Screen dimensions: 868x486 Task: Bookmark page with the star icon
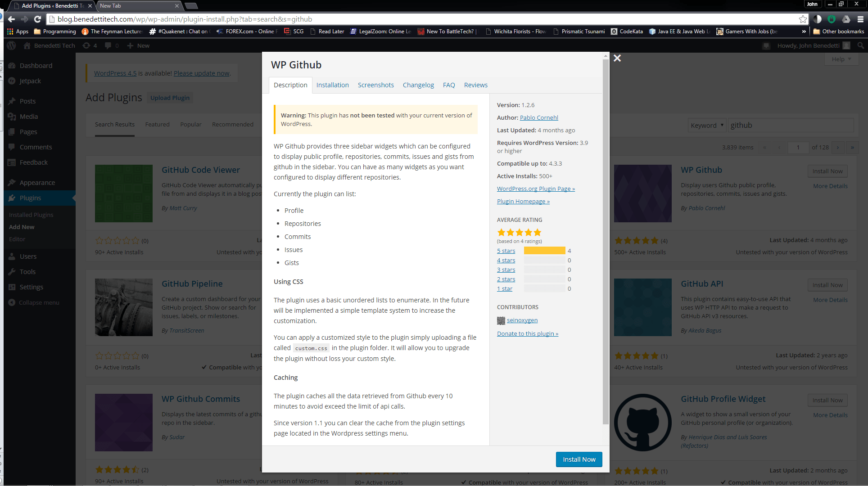click(x=803, y=19)
